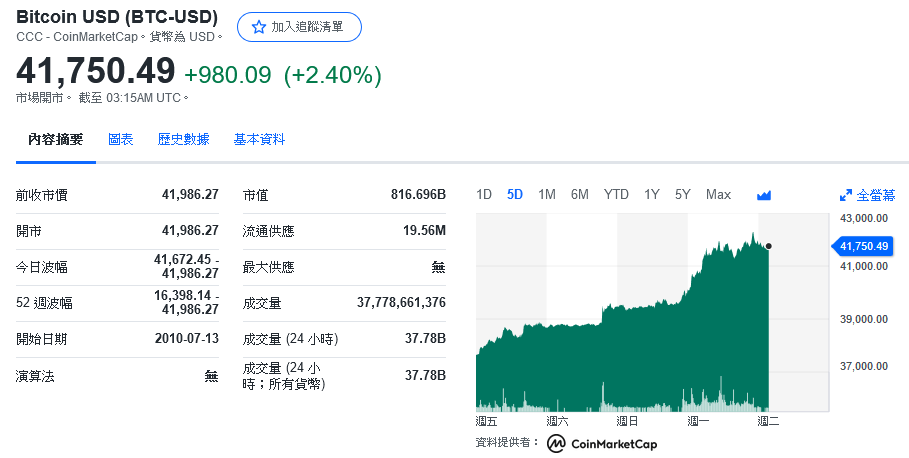Open the 圖表 chart tab
The height and width of the screenshot is (458, 909).
(121, 140)
